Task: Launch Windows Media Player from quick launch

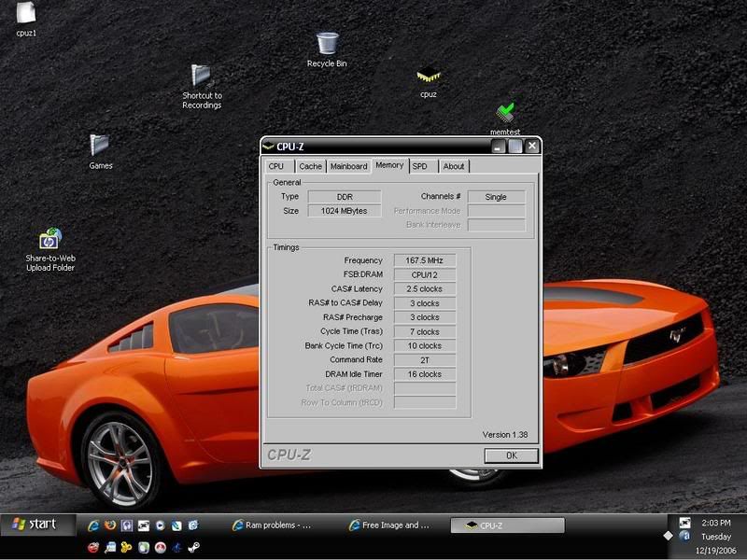Action: 160,525
